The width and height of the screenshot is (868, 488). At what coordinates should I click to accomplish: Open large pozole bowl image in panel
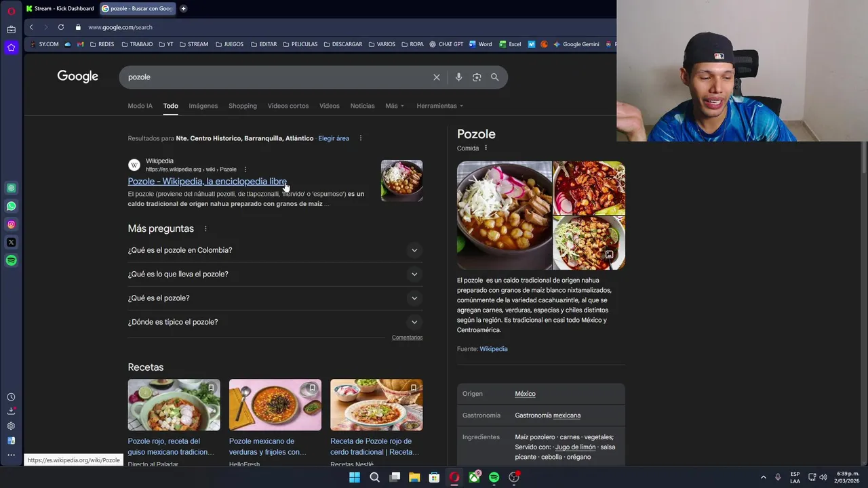click(505, 216)
